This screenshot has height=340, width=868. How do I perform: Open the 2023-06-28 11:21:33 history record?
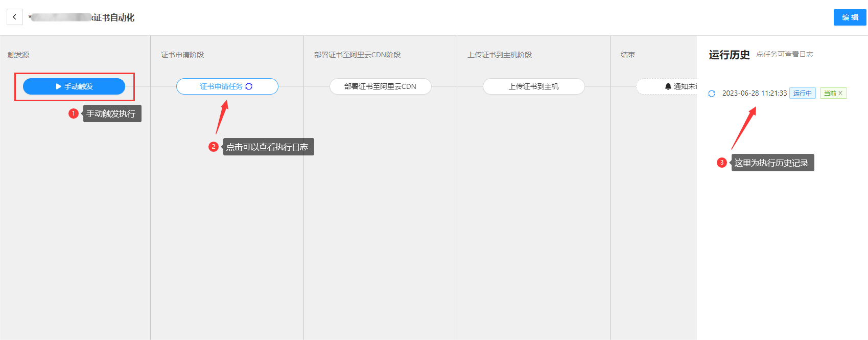[x=754, y=93]
